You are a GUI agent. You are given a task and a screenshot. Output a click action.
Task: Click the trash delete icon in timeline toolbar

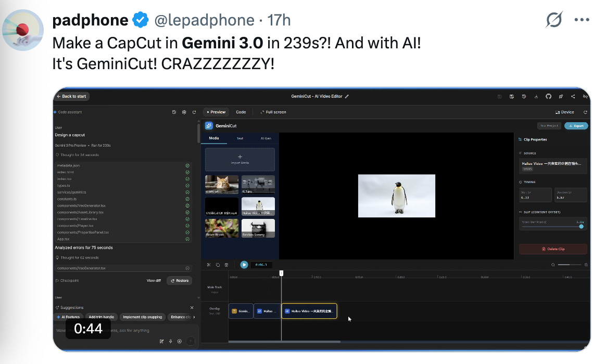tap(226, 265)
